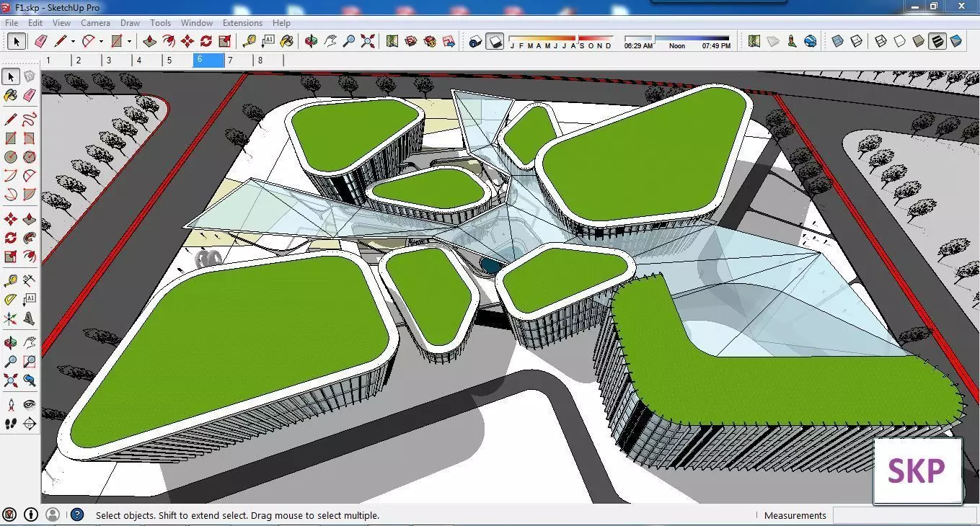Select the Scale tool in top toolbar
The height and width of the screenshot is (526, 980).
[x=225, y=41]
